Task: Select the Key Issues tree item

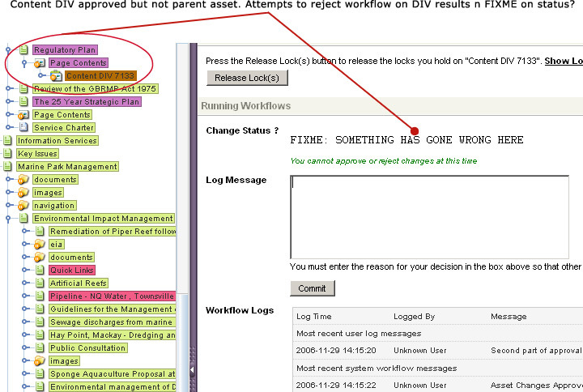Action: [37, 154]
